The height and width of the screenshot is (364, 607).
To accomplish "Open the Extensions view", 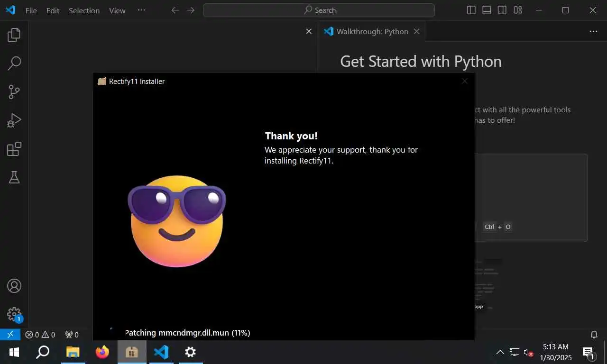I will point(14,149).
